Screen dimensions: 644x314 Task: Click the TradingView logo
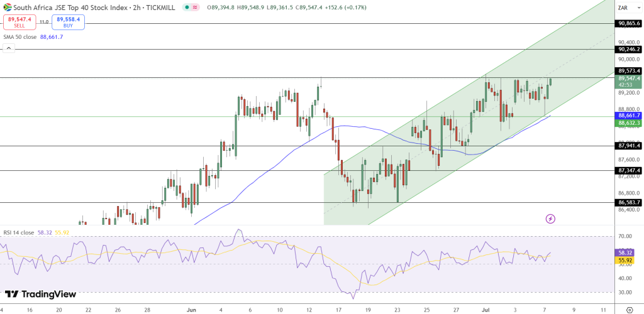point(41,294)
